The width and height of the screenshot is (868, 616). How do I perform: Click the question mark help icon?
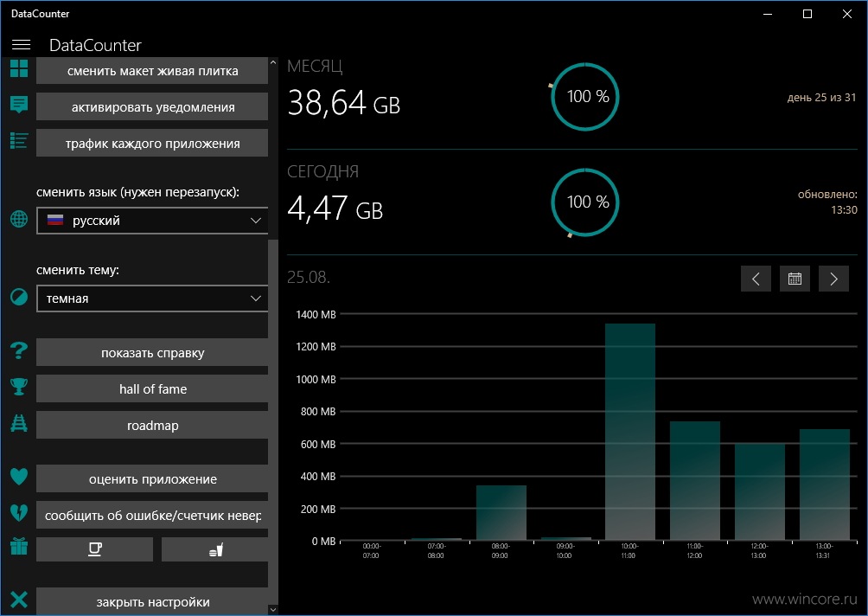(x=19, y=350)
